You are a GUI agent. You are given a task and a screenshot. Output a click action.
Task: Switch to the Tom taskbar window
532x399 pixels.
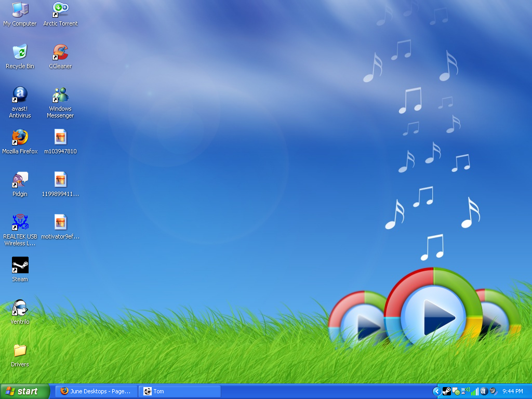pyautogui.click(x=179, y=392)
